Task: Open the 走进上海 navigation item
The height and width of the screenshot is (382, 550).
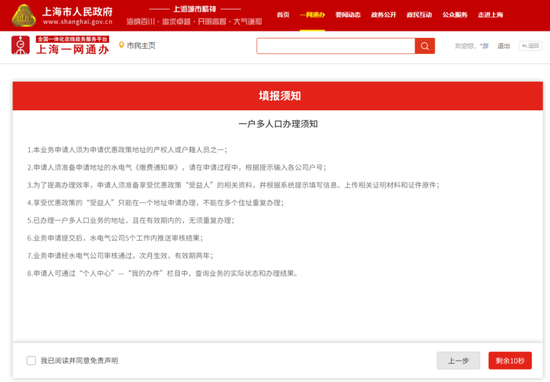Action: pyautogui.click(x=490, y=15)
